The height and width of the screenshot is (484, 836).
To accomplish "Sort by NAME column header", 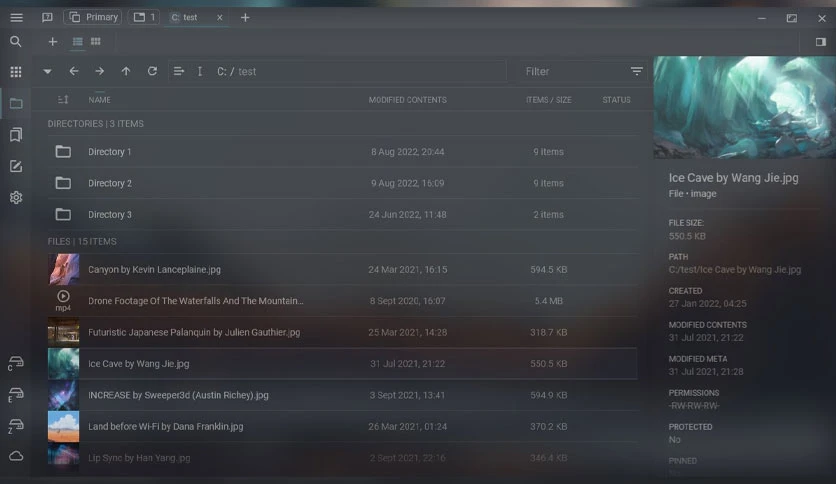I will click(100, 100).
